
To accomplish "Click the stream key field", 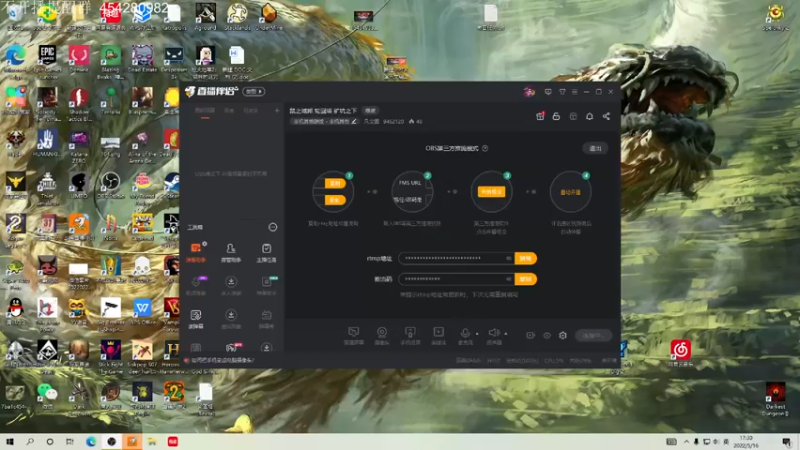I will pyautogui.click(x=456, y=279).
